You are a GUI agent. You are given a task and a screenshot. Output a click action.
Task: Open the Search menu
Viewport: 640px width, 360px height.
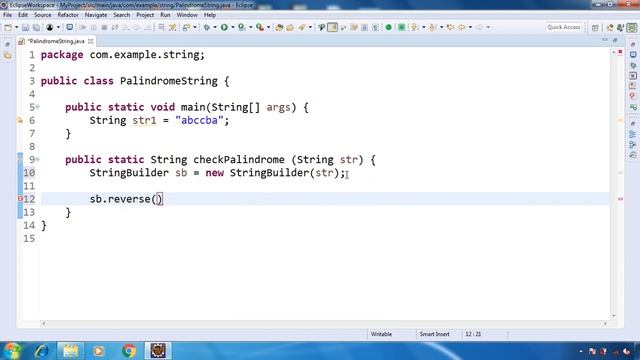pos(122,15)
